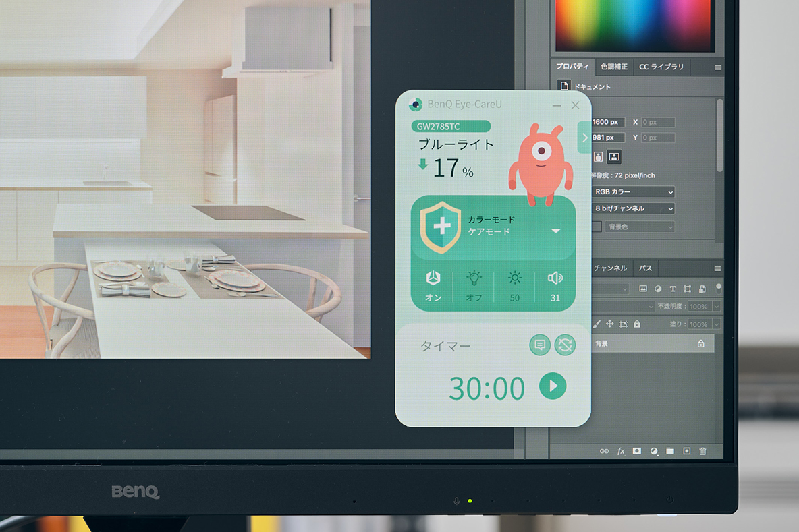This screenshot has width=799, height=532.
Task: Open the CC ライブラリ tab
Action: [x=661, y=67]
